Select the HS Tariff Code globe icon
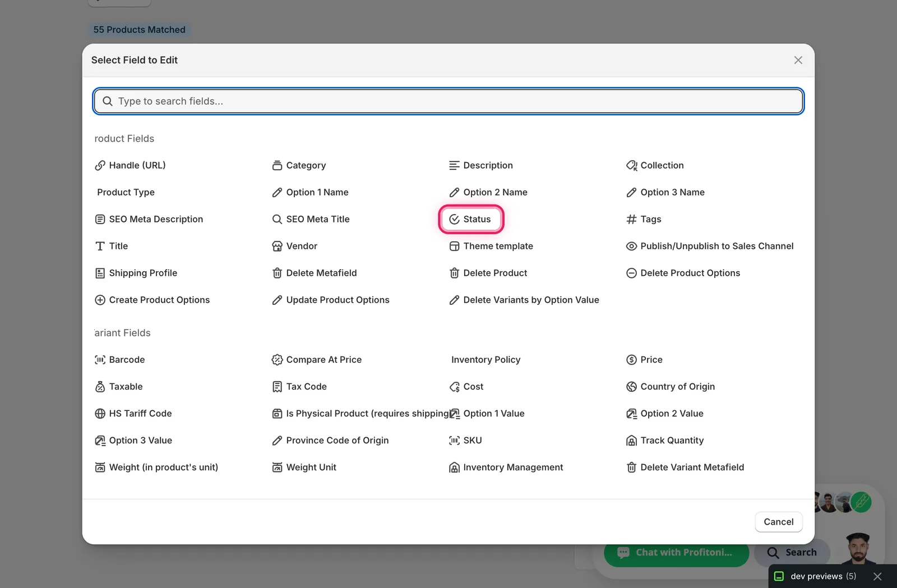This screenshot has height=588, width=897. [100, 414]
